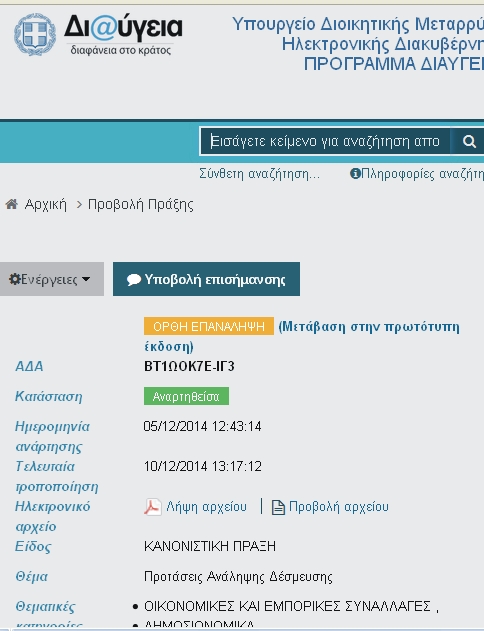The width and height of the screenshot is (484, 631).
Task: Click the Ενέργειες dropdown caret arrow
Action: (86, 279)
